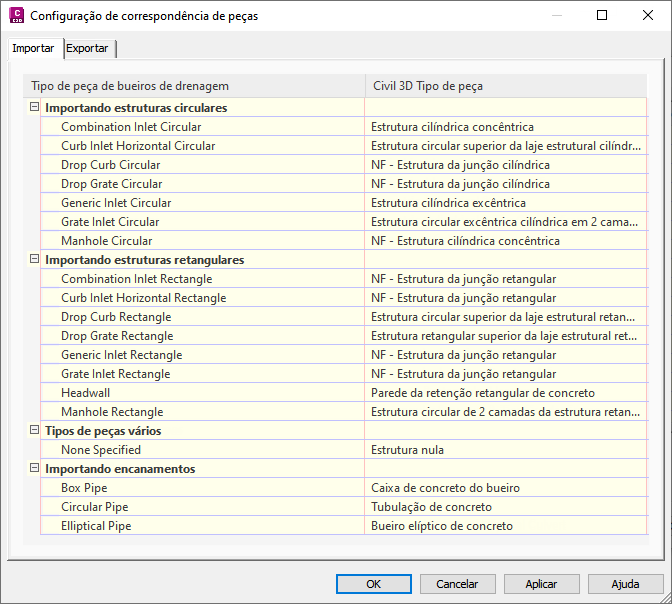The width and height of the screenshot is (672, 604).
Task: Close the configuration dialog window
Action: [647, 16]
